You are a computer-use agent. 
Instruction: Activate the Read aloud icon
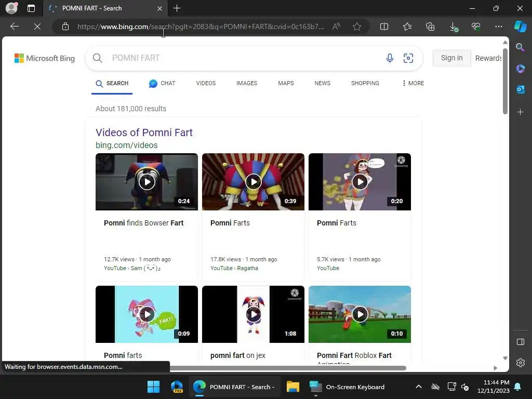(x=336, y=26)
